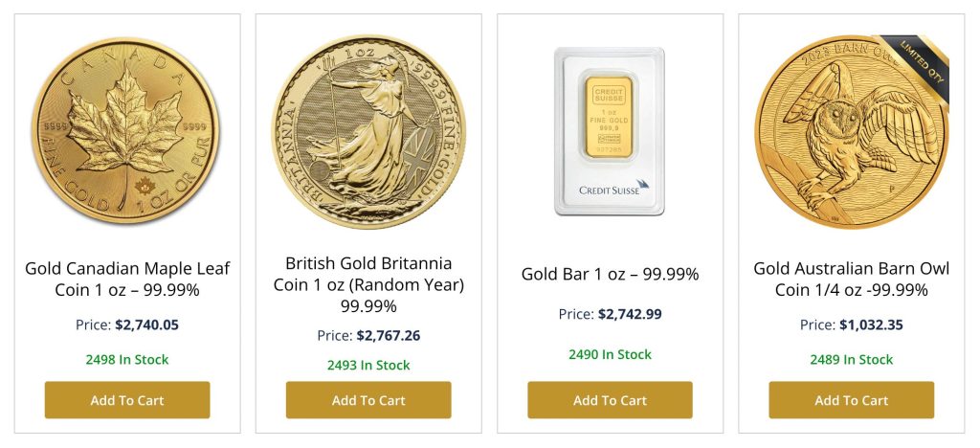
Task: Click the Limited Qty ribbon badge
Action: click(923, 65)
